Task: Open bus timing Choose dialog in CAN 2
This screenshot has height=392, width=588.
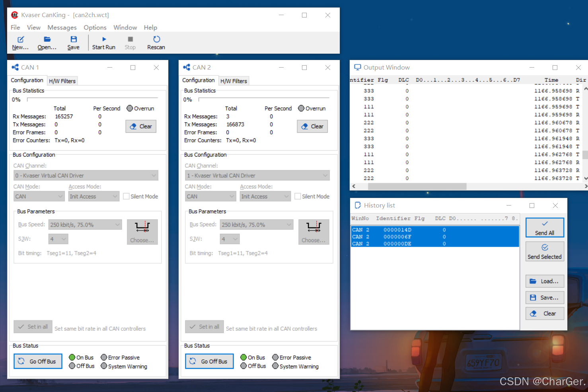Action: click(x=314, y=232)
